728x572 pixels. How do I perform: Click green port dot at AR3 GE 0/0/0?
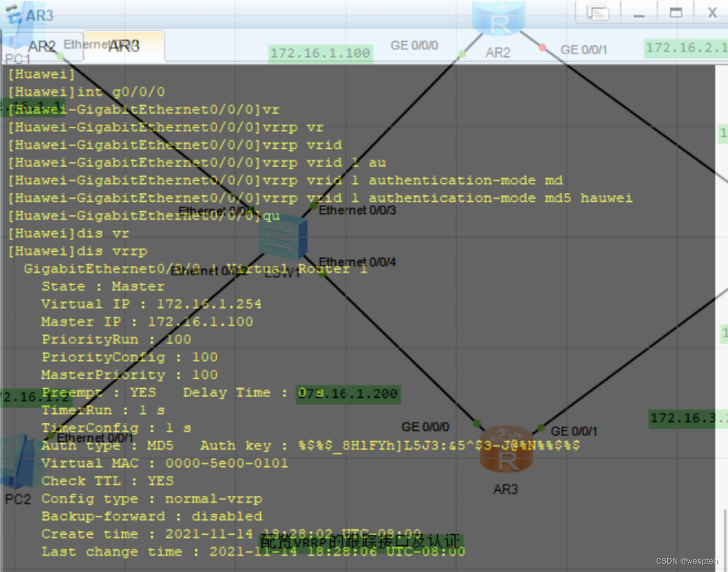pyautogui.click(x=477, y=423)
